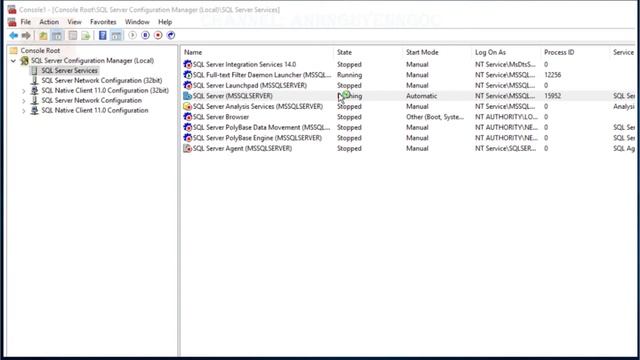
Task: Select SQL Server Network Configuration (32bit) node
Action: [x=102, y=80]
